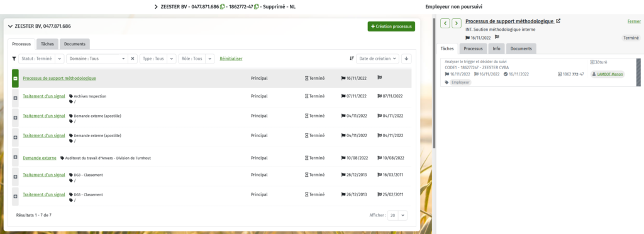This screenshot has width=644, height=234.
Task: Click the sort icon beside Date de création
Action: [352, 58]
